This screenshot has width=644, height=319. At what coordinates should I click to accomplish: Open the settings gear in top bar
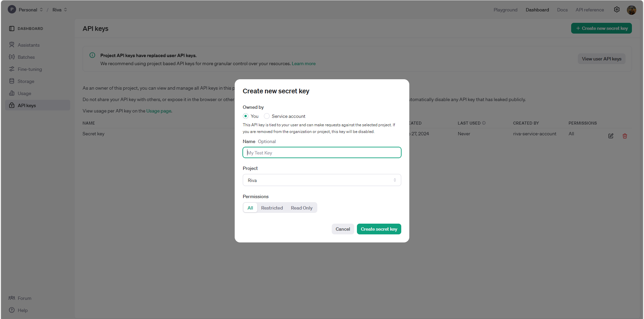(x=616, y=9)
